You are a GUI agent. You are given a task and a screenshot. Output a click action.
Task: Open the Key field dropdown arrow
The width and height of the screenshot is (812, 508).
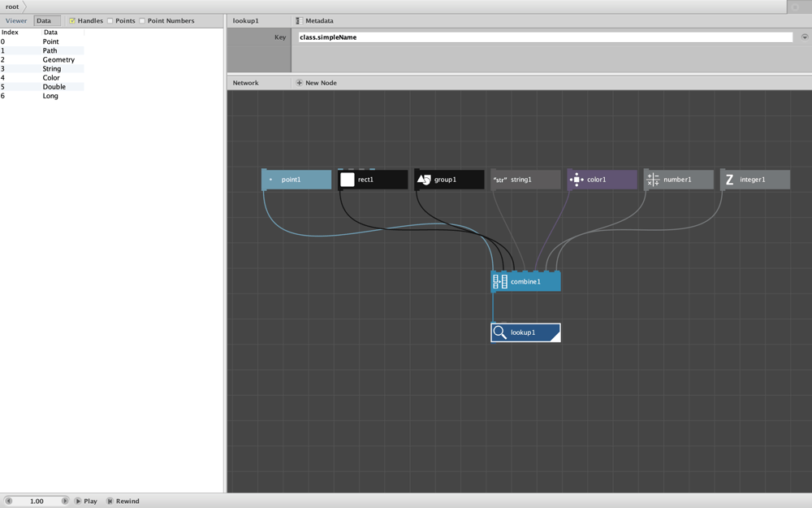click(805, 37)
